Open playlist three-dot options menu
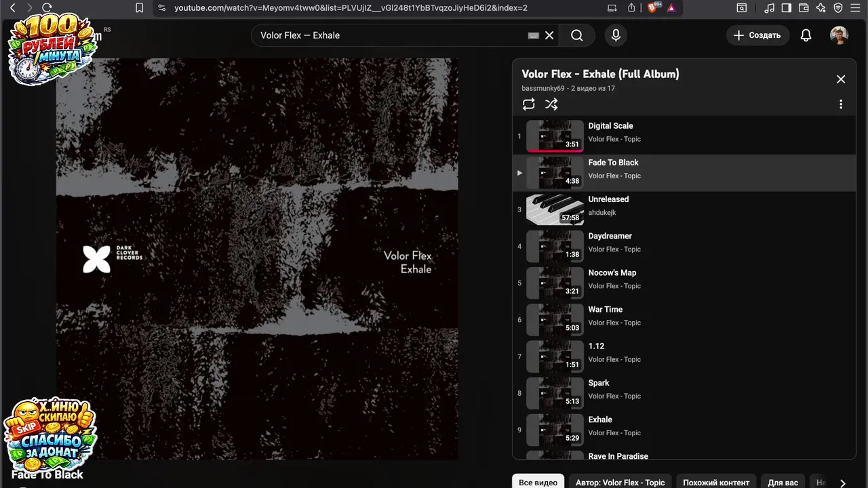The image size is (868, 488). 841,104
